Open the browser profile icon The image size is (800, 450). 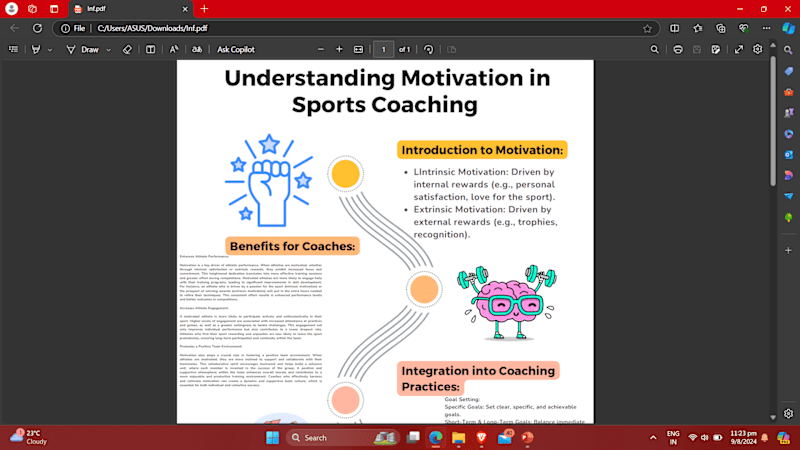click(x=11, y=9)
